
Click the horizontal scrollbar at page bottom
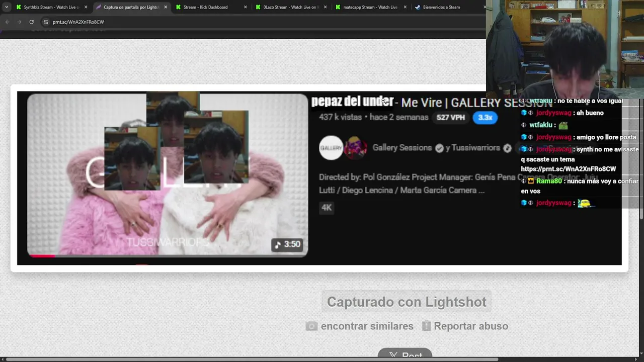[252, 359]
